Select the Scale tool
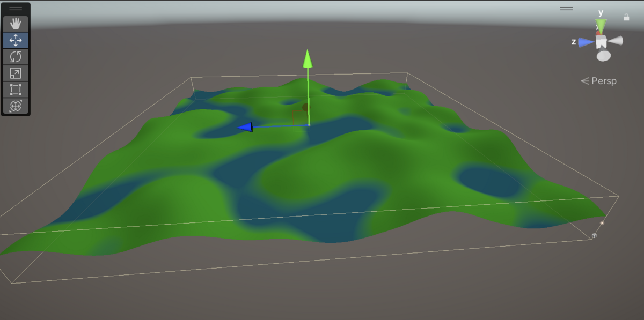The width and height of the screenshot is (644, 320). click(16, 73)
